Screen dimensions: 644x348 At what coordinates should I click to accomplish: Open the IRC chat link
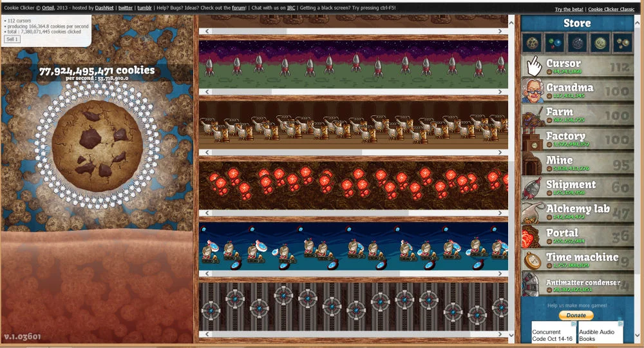(291, 8)
